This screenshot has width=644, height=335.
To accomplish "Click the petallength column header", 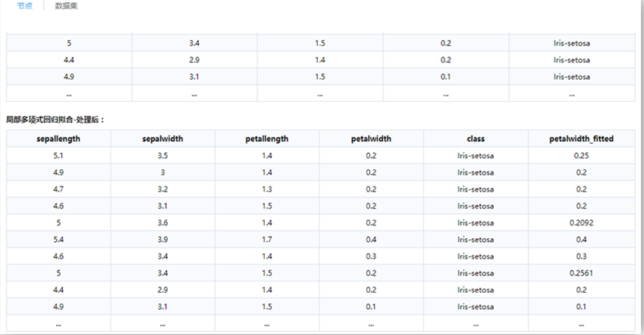I will (267, 138).
